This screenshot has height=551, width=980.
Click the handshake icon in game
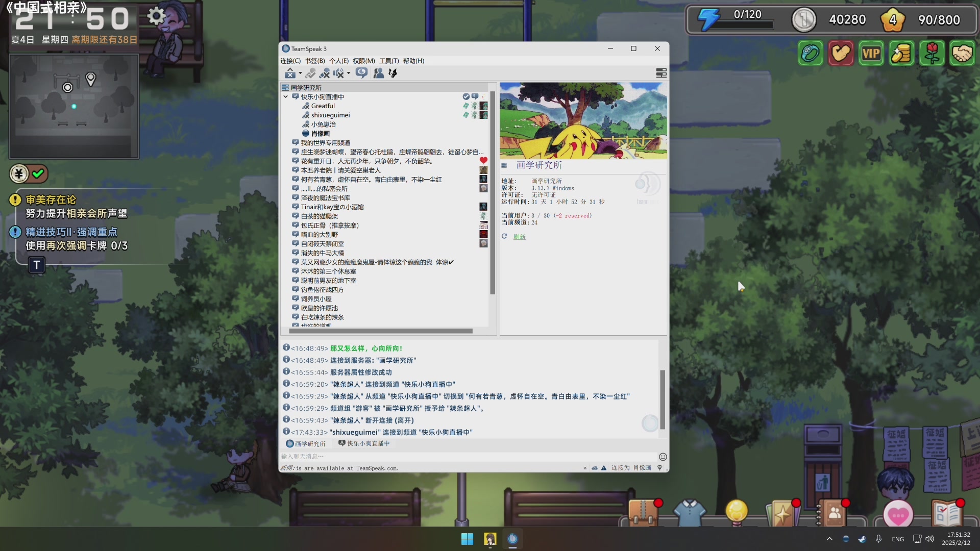coord(962,54)
